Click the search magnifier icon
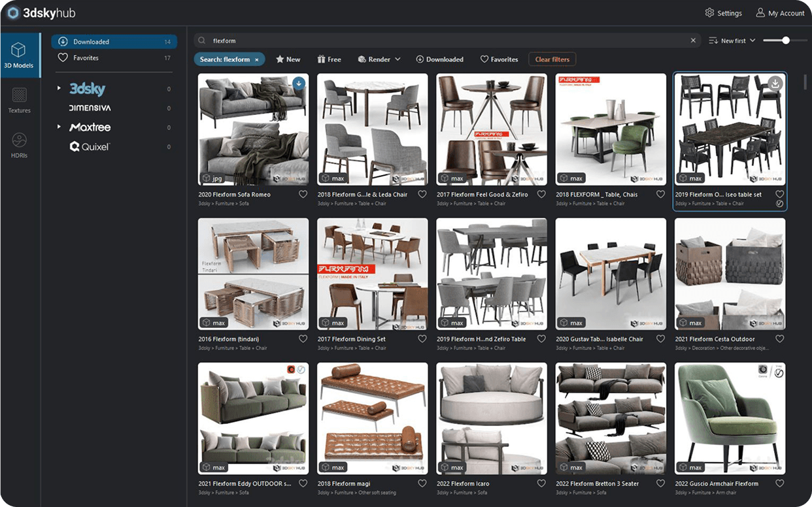Screen dimensions: 812x507 click(202, 41)
